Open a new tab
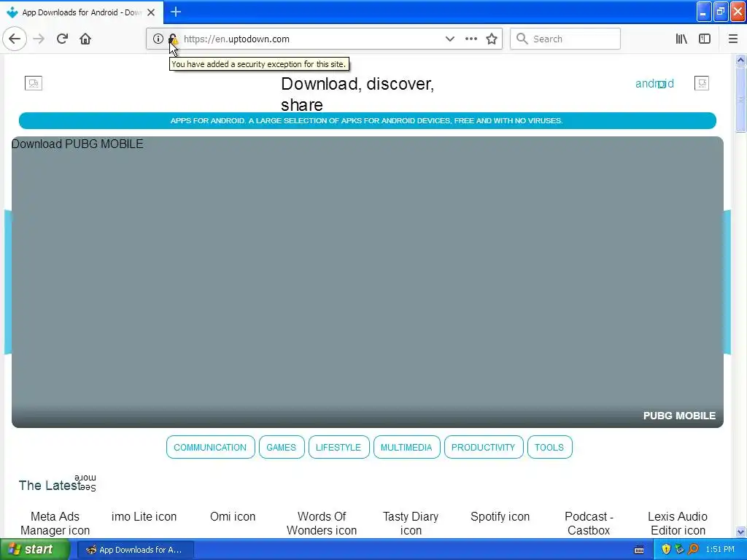The height and width of the screenshot is (560, 747). pos(175,12)
